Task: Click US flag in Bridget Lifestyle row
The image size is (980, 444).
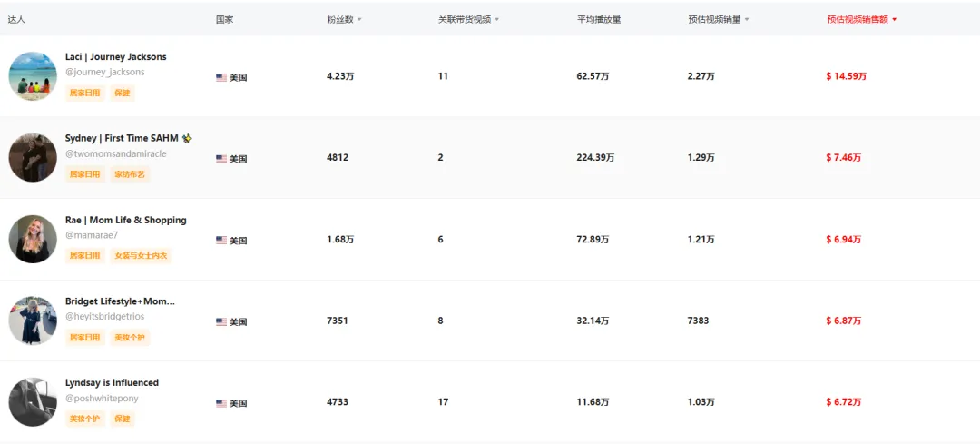Action: click(221, 322)
